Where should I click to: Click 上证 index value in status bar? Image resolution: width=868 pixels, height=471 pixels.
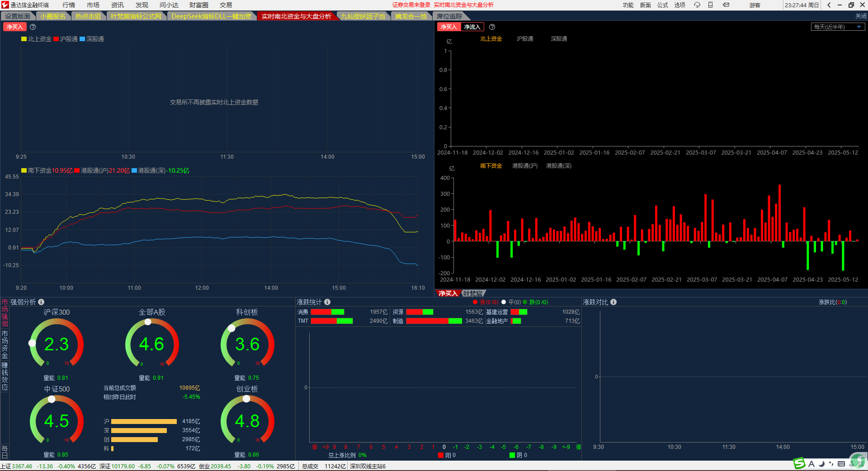(22, 466)
